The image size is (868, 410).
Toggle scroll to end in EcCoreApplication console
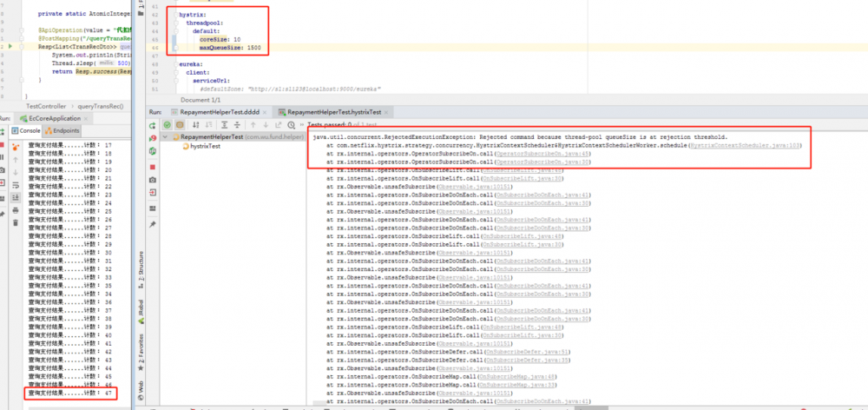[15, 197]
